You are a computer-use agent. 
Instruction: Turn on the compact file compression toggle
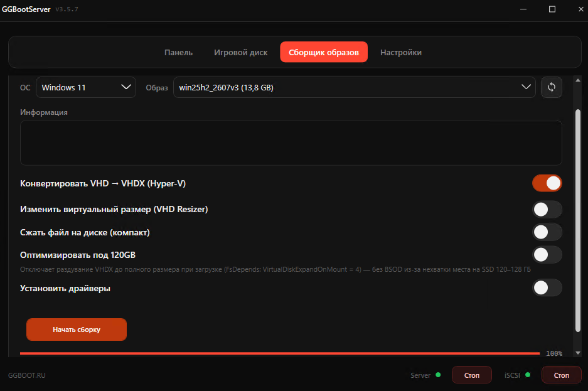[547, 232]
